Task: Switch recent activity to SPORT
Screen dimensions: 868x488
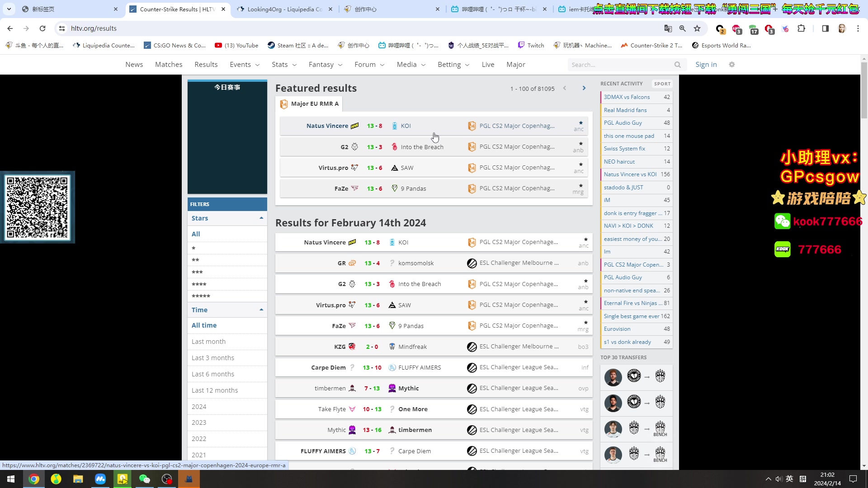Action: click(x=662, y=84)
